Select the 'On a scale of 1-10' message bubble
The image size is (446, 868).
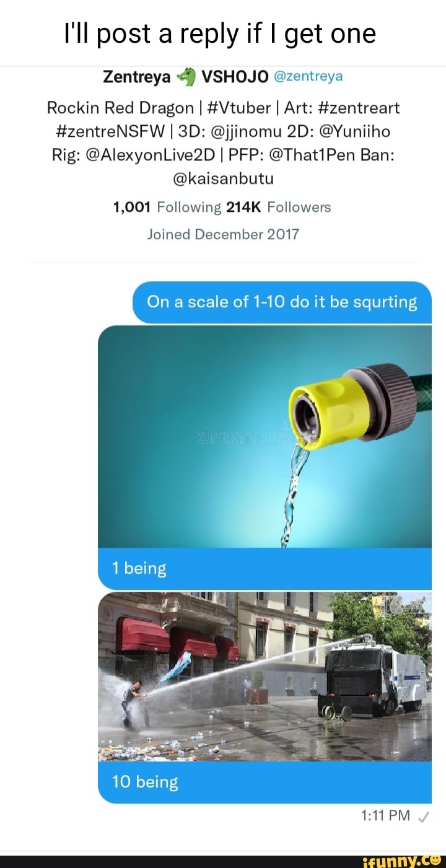(282, 302)
